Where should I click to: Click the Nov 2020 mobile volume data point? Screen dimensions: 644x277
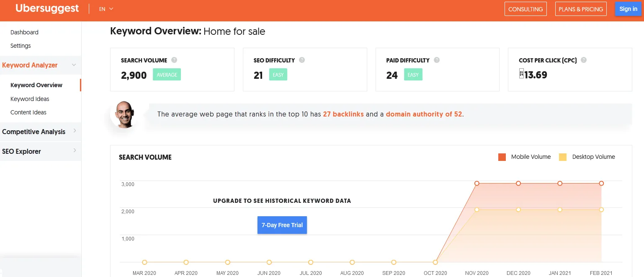click(477, 184)
